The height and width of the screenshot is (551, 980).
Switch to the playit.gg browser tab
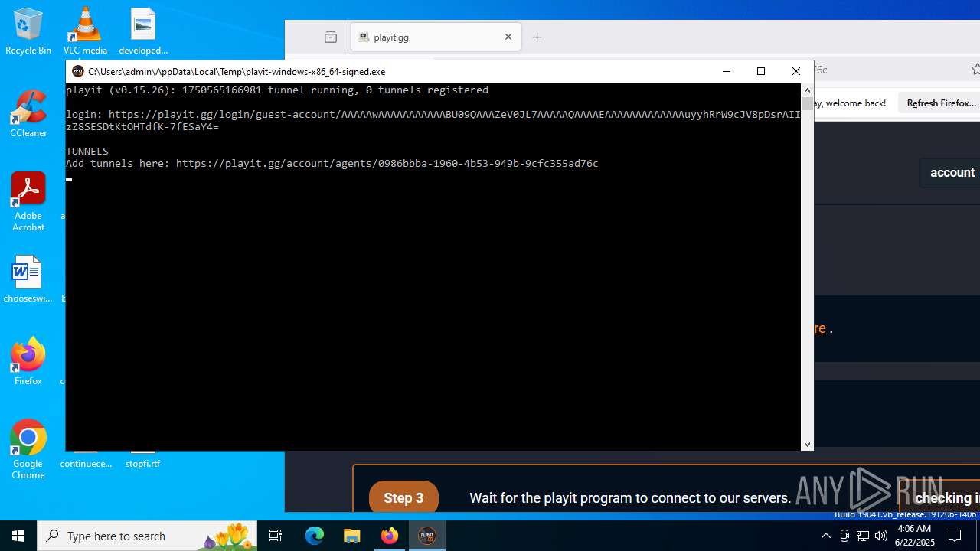tap(436, 37)
